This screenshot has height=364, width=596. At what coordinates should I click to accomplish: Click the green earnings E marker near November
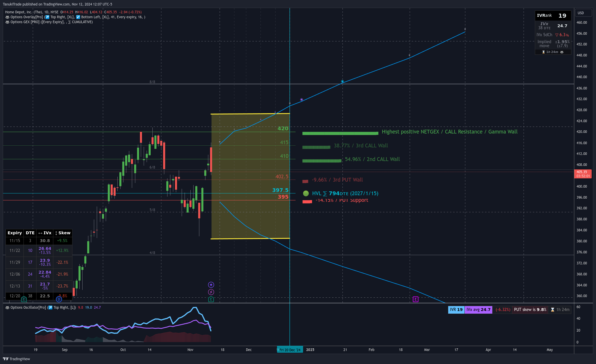tap(211, 299)
